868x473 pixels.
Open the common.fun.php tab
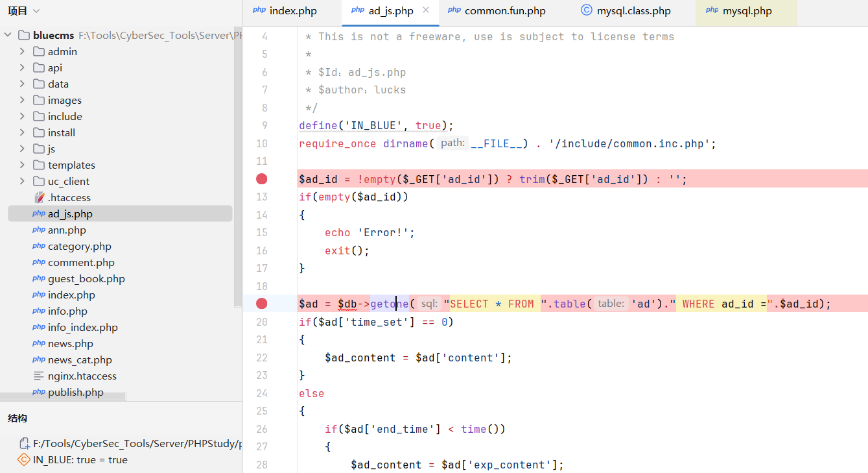coord(504,11)
